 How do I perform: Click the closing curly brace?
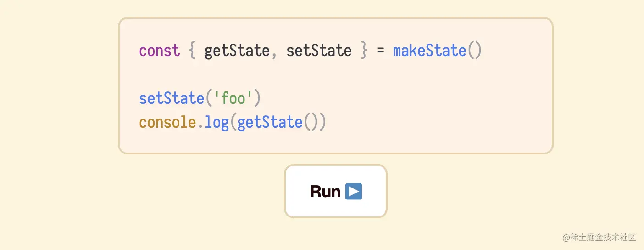coord(364,50)
